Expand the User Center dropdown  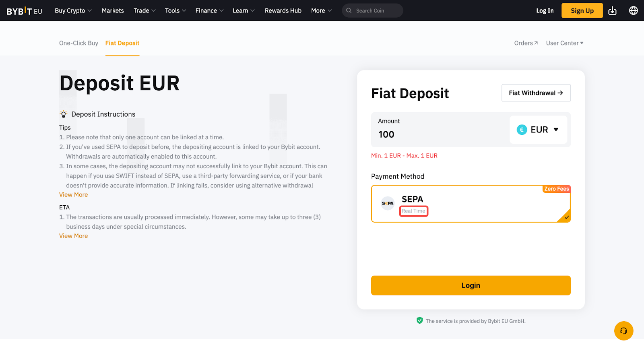coord(564,43)
